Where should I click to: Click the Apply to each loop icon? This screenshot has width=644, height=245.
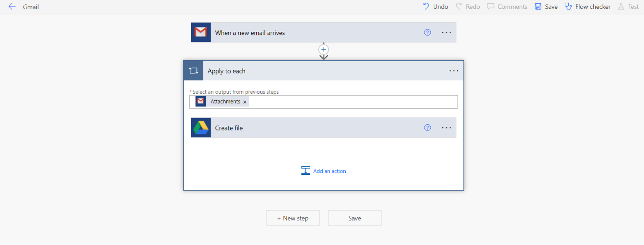point(193,71)
